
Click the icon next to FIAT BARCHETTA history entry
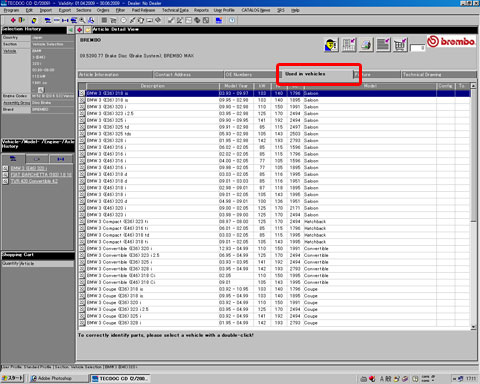click(5, 175)
